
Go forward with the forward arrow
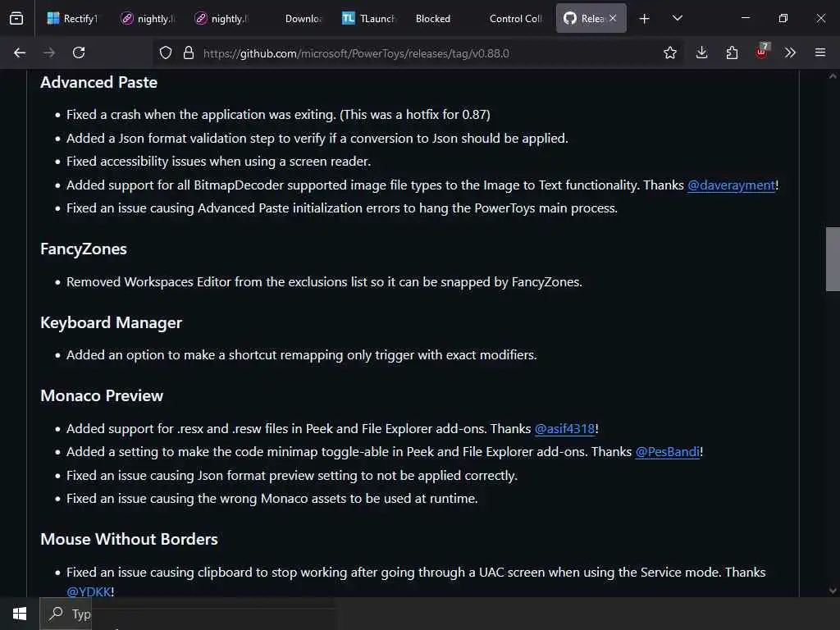click(48, 52)
